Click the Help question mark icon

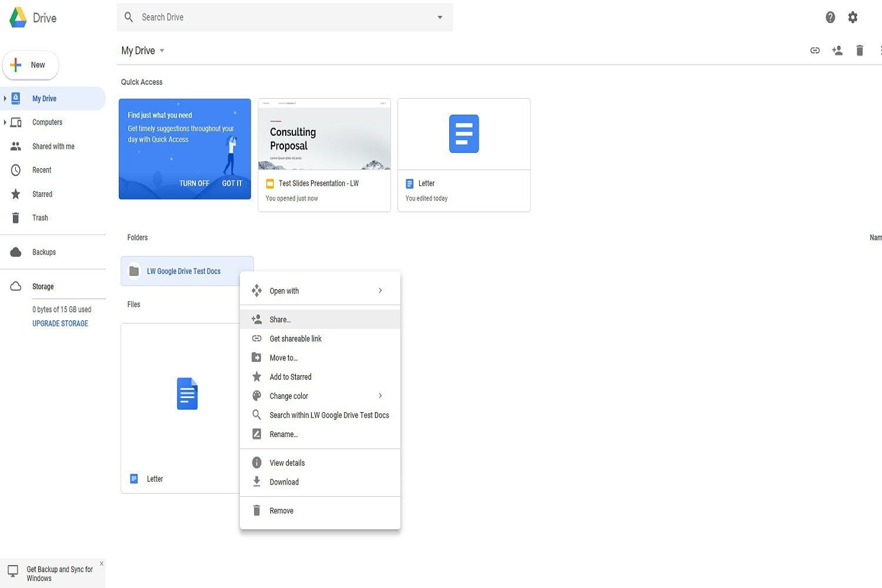tap(830, 18)
